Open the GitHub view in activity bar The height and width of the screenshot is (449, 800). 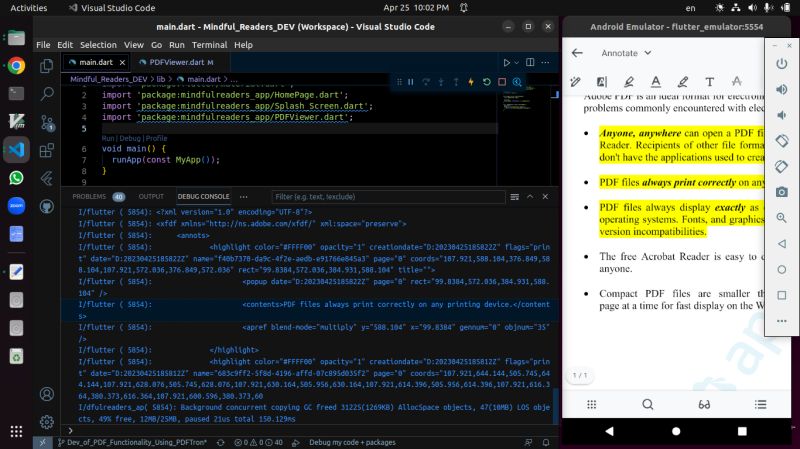click(47, 206)
